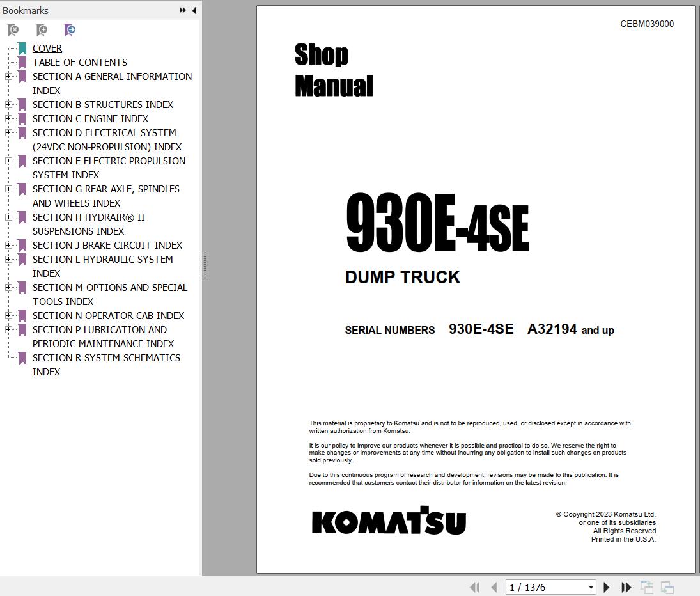Collapse the Bookmarks panel with the arrow

click(194, 10)
